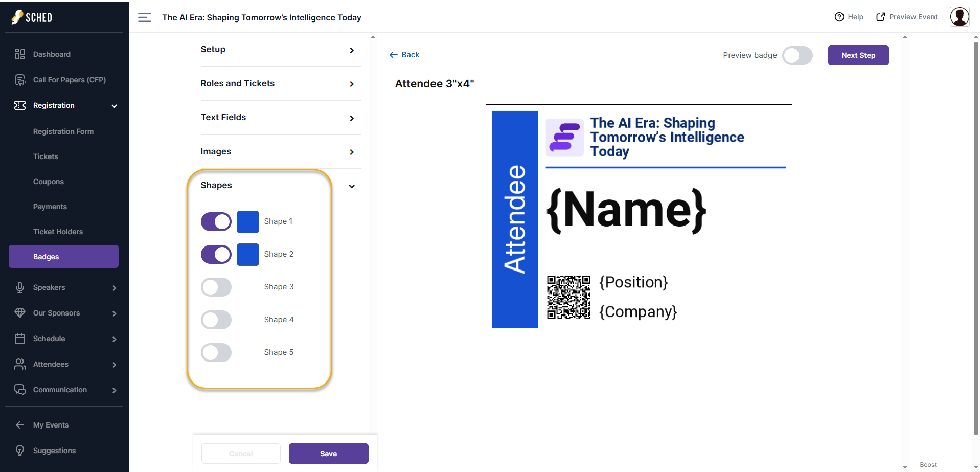The width and height of the screenshot is (980, 472).
Task: Click the Dashboard grid icon
Action: coord(20,54)
